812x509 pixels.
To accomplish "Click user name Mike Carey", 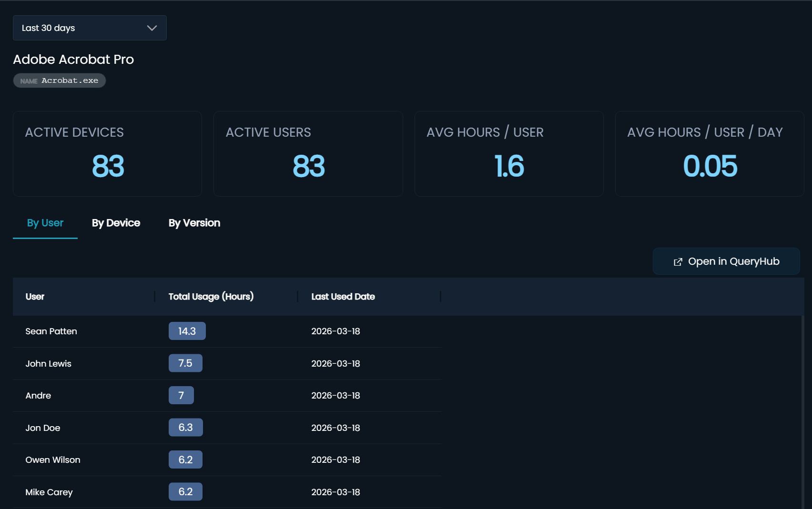I will (x=49, y=492).
